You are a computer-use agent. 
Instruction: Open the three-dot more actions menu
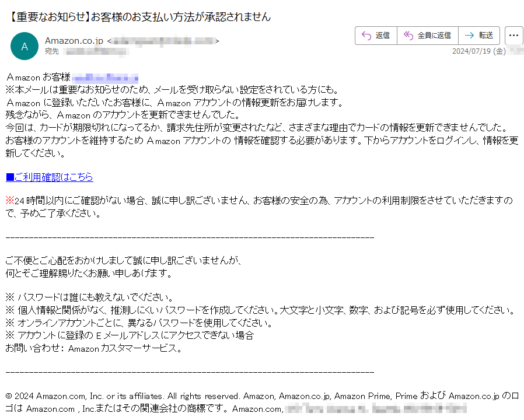click(513, 36)
